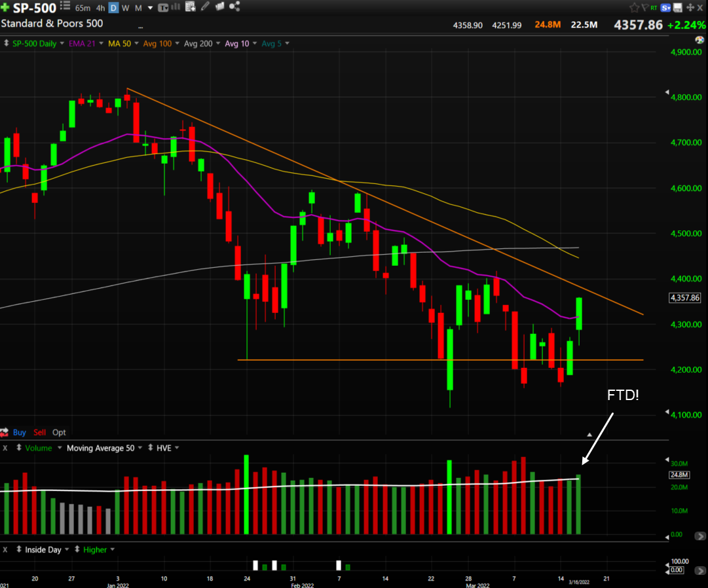Click the Standard & Poors 500 company name
Viewport: 708px width, 588px height.
pyautogui.click(x=52, y=24)
